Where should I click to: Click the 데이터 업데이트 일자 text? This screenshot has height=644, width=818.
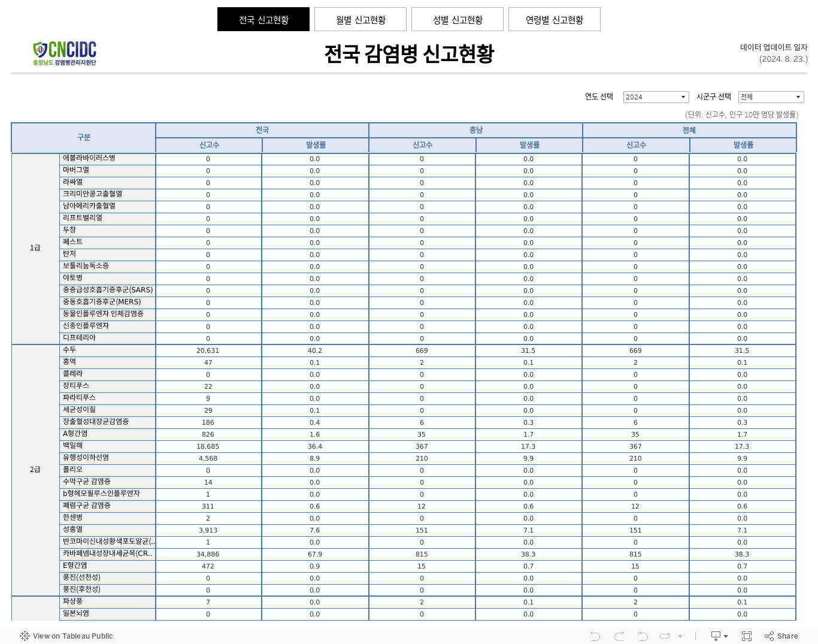click(774, 47)
